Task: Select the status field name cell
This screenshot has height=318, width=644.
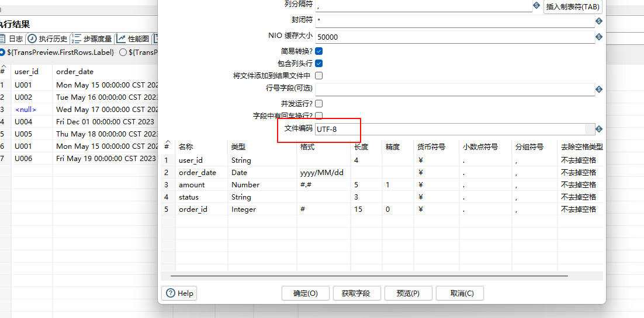Action: [201, 197]
